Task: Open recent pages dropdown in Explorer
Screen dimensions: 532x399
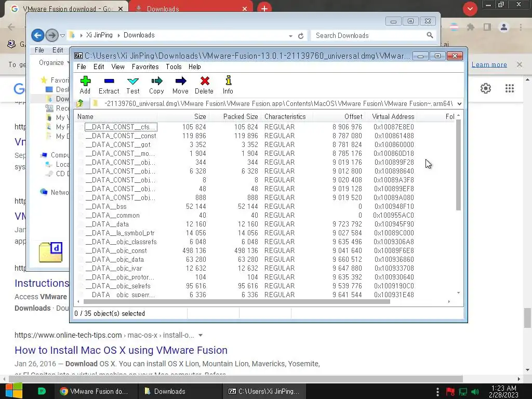Action: 62,35
